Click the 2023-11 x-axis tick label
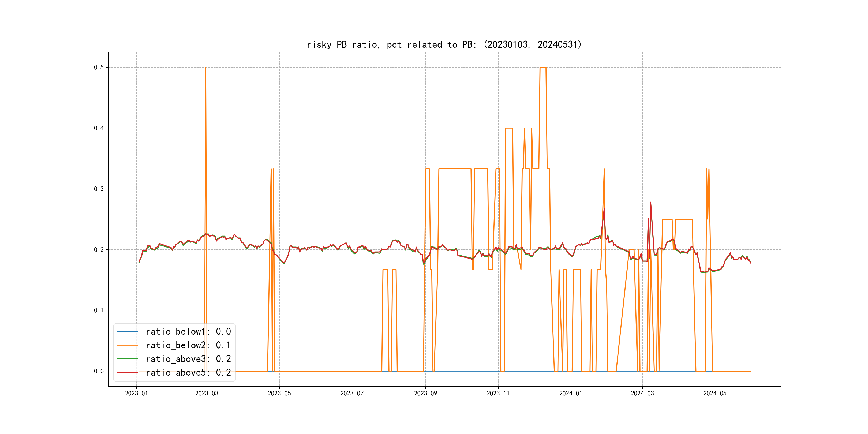This screenshot has height=434, width=868. (x=498, y=393)
